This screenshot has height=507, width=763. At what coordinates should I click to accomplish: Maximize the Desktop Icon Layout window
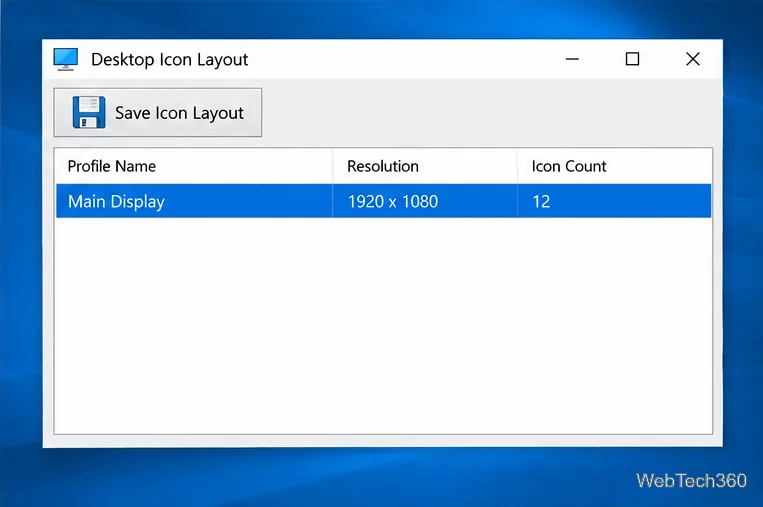(x=632, y=59)
